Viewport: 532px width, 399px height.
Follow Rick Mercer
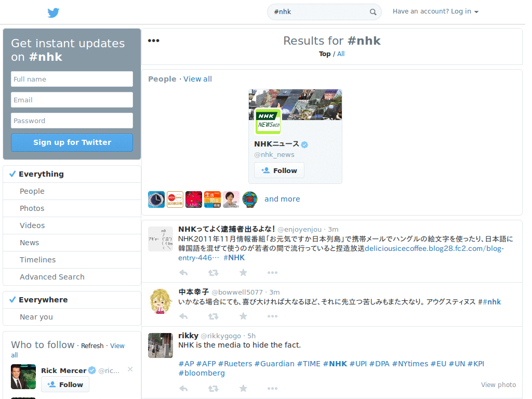coord(65,384)
